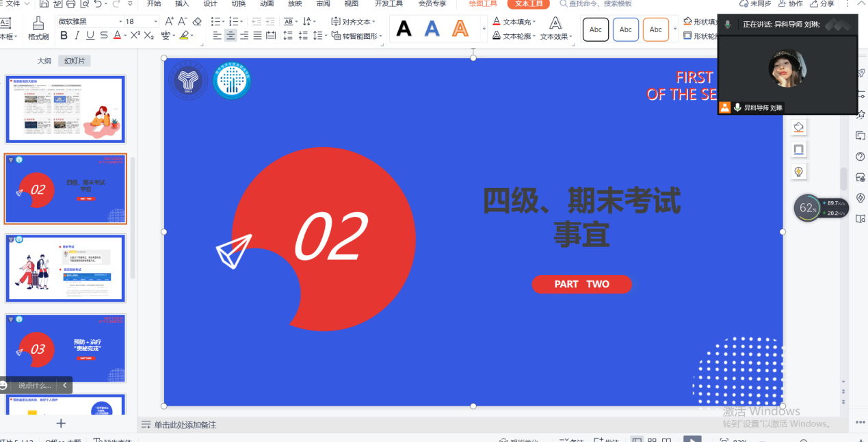
Task: Click the Print Preview icon
Action: click(83, 4)
